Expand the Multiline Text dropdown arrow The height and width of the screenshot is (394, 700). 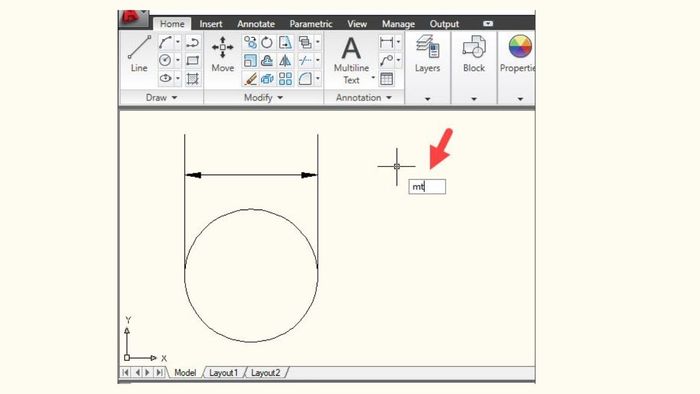[x=373, y=78]
